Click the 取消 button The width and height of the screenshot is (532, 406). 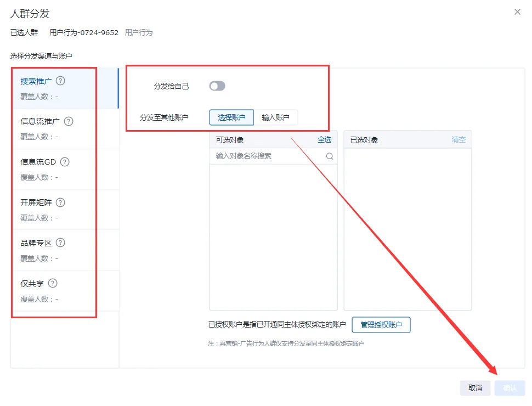[x=475, y=388]
